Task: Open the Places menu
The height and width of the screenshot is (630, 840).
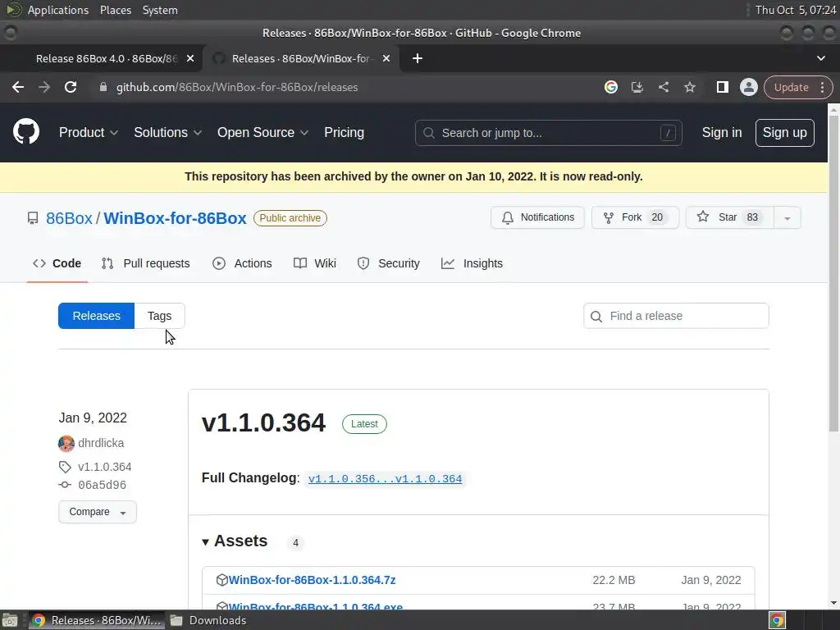Action: tap(115, 10)
